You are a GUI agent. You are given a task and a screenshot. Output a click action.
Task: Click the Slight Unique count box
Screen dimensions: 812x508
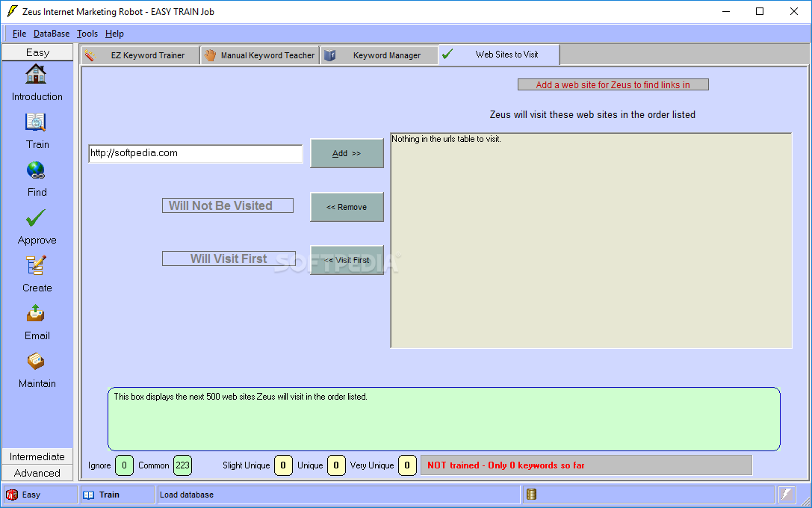tap(283, 465)
